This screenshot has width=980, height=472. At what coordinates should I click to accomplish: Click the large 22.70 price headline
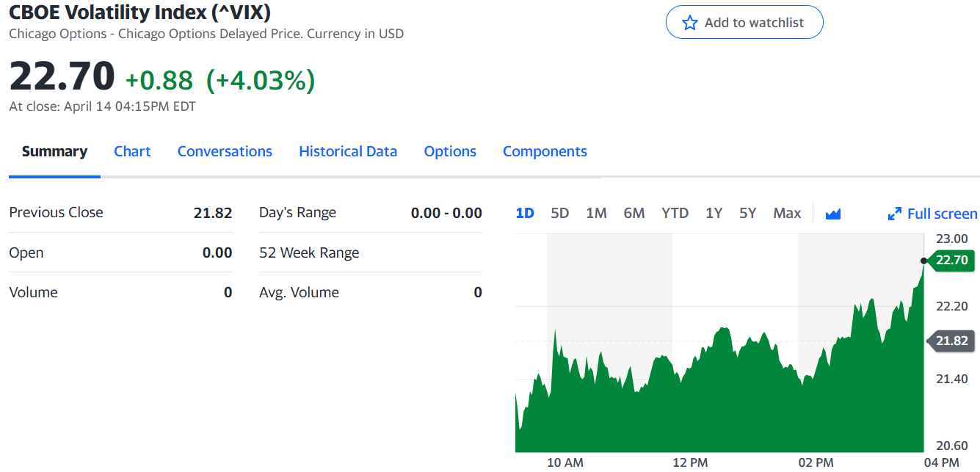(x=62, y=76)
